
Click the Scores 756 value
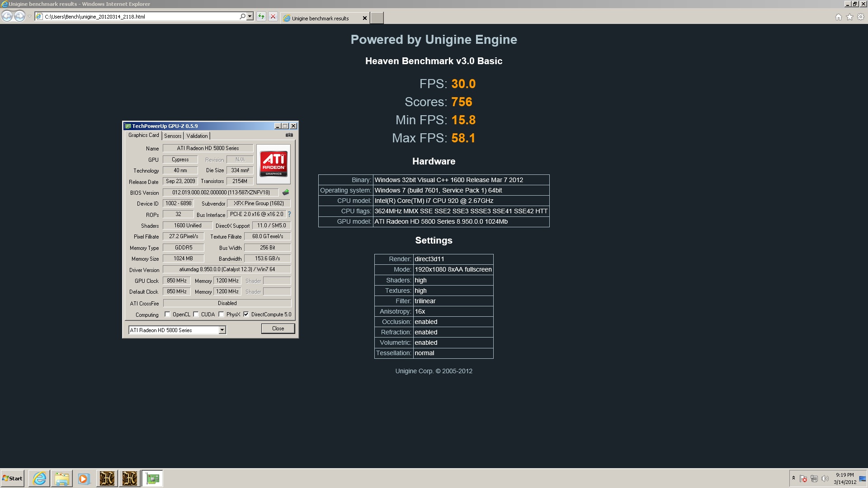462,102
